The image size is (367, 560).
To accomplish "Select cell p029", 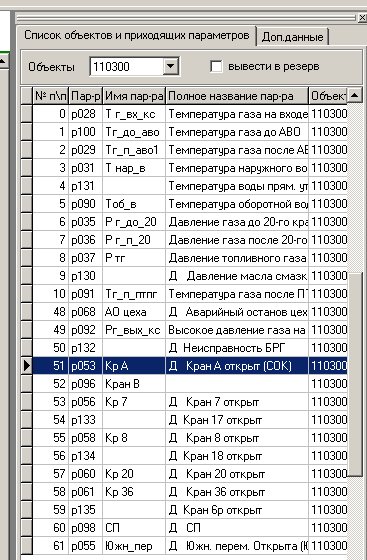I will [x=86, y=150].
